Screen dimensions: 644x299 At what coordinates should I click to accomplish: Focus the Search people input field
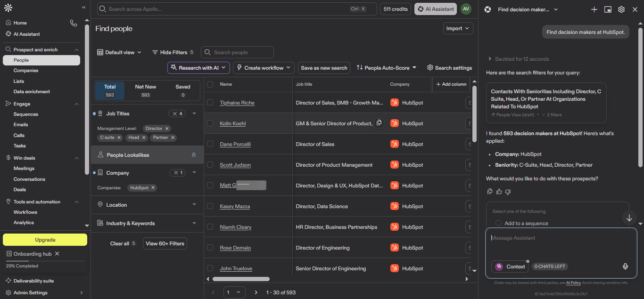[237, 52]
